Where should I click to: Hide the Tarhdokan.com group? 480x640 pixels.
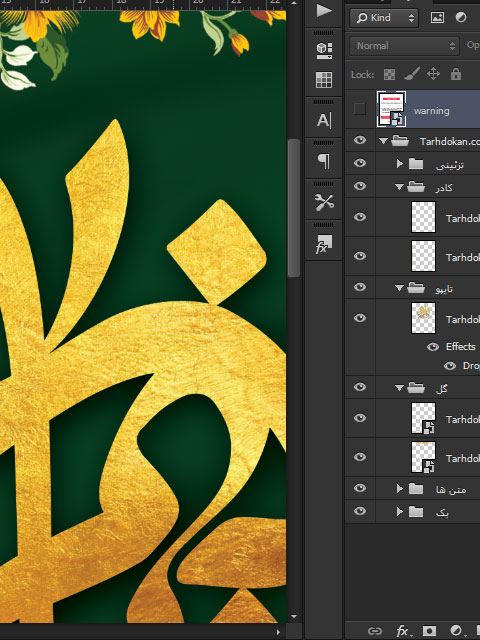click(360, 140)
